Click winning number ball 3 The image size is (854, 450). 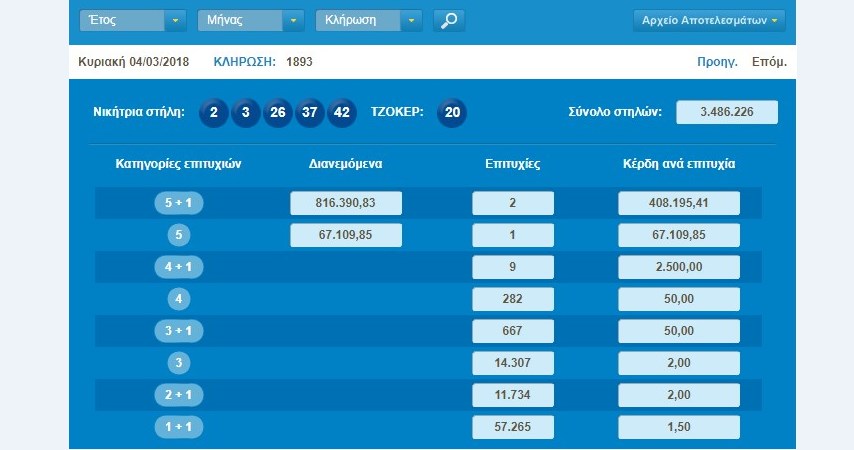tap(246, 112)
